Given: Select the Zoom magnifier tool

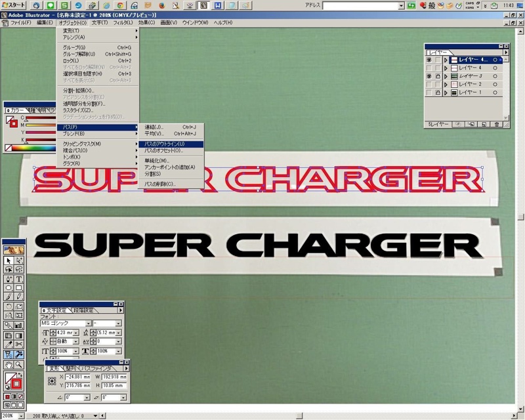Looking at the screenshot, I should pos(19,365).
